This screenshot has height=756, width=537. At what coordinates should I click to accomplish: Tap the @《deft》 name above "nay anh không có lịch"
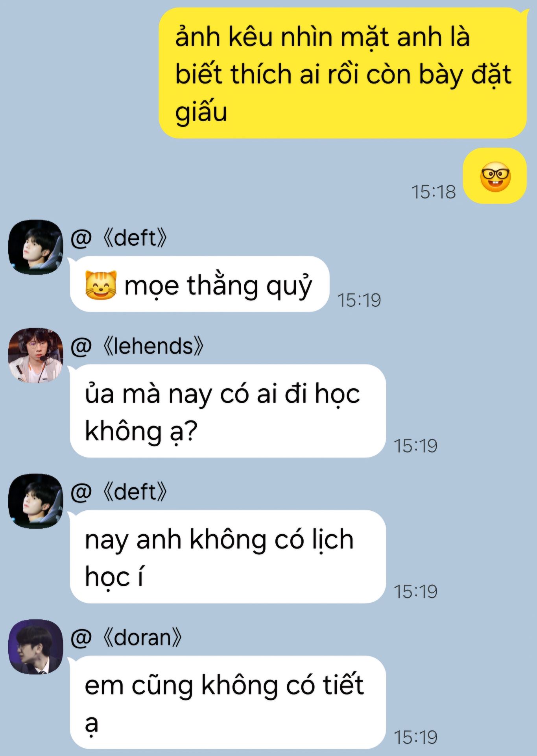coord(119,492)
